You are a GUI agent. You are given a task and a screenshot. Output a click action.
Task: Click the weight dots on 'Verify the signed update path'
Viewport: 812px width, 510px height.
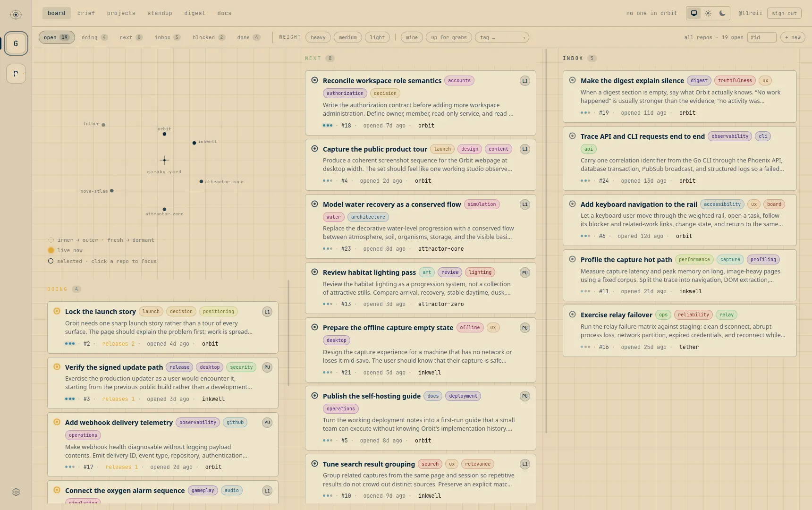pyautogui.click(x=70, y=399)
